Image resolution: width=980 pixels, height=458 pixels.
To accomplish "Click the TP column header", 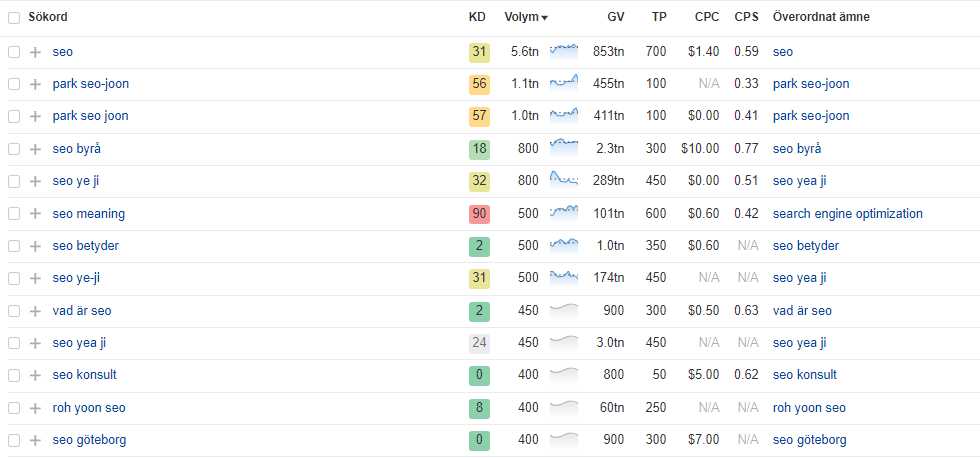I will [658, 17].
